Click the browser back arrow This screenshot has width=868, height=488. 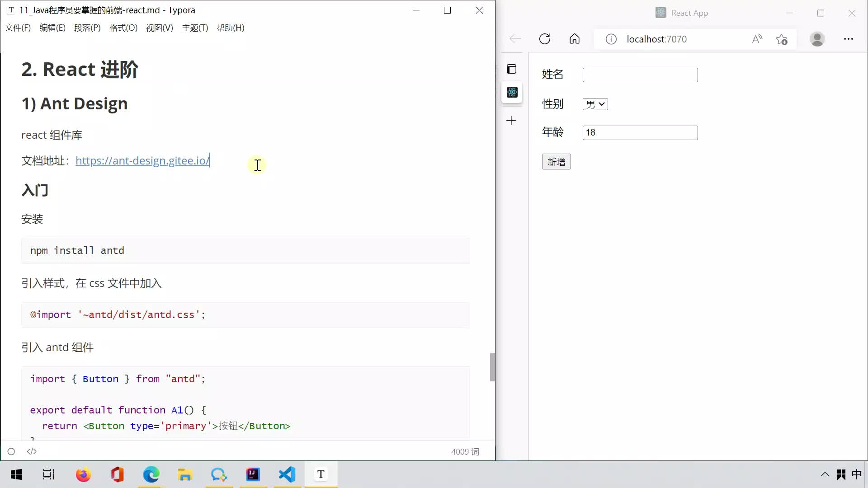[515, 39]
